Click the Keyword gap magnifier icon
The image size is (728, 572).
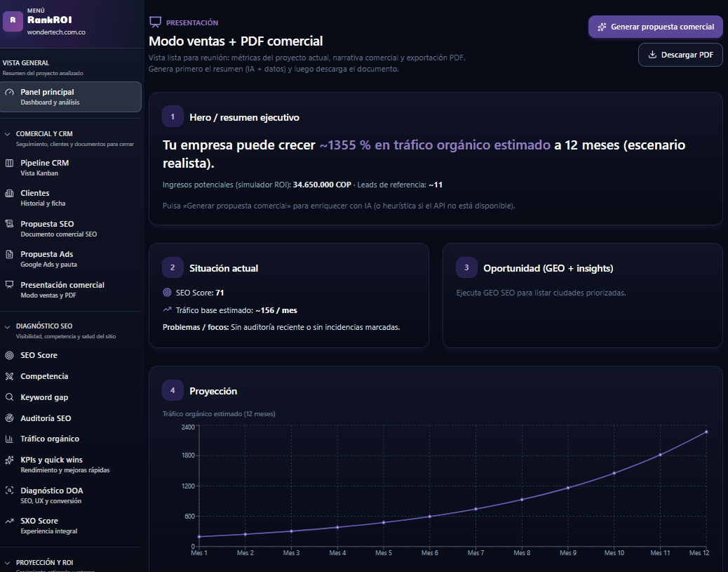(x=9, y=397)
